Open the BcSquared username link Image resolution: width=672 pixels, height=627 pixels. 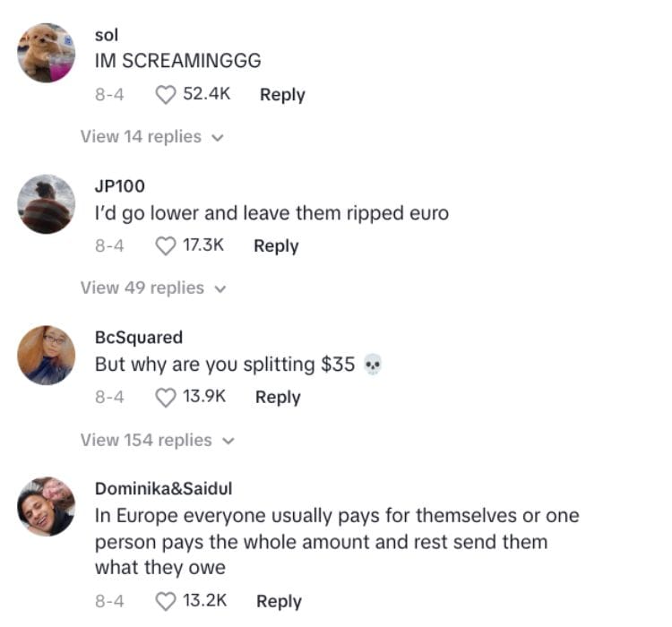point(139,338)
